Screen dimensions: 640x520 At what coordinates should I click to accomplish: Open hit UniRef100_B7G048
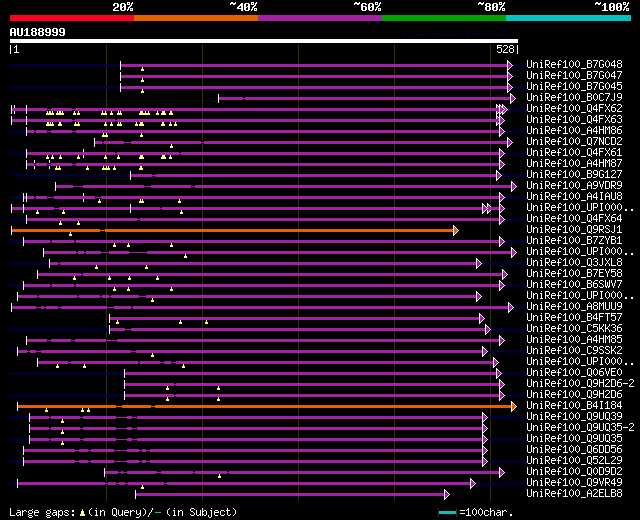tap(574, 64)
